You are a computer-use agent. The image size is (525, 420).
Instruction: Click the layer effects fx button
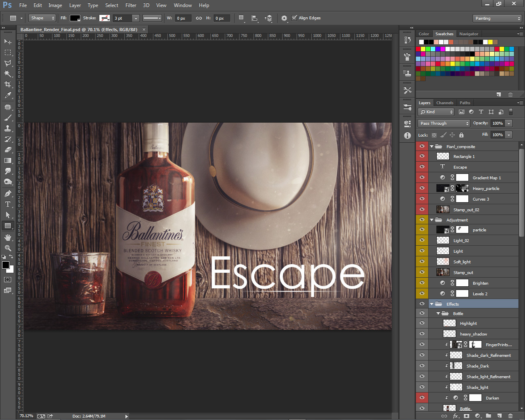(x=455, y=415)
